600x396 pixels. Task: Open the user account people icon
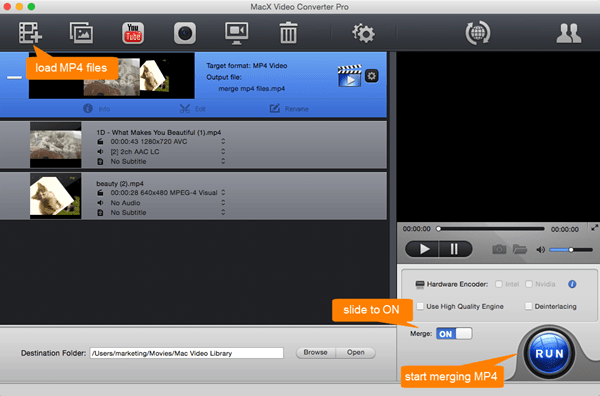(569, 33)
